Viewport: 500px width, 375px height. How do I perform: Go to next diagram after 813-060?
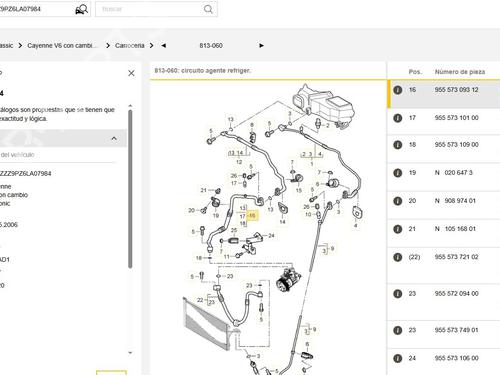(x=261, y=46)
